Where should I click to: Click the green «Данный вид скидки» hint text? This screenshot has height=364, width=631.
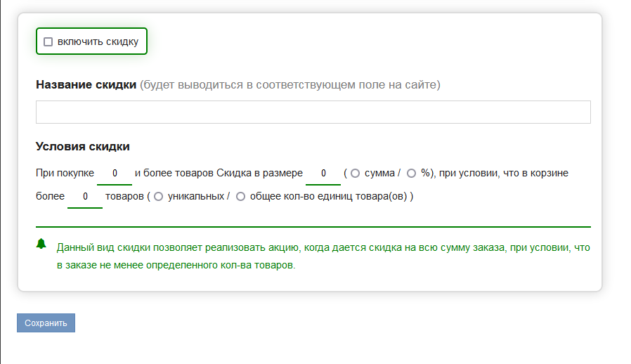(x=323, y=256)
